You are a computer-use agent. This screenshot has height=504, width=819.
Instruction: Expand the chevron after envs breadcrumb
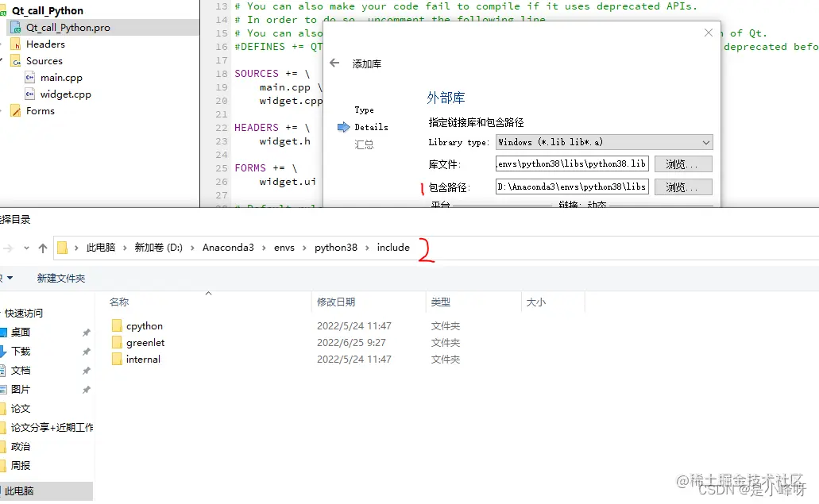304,248
